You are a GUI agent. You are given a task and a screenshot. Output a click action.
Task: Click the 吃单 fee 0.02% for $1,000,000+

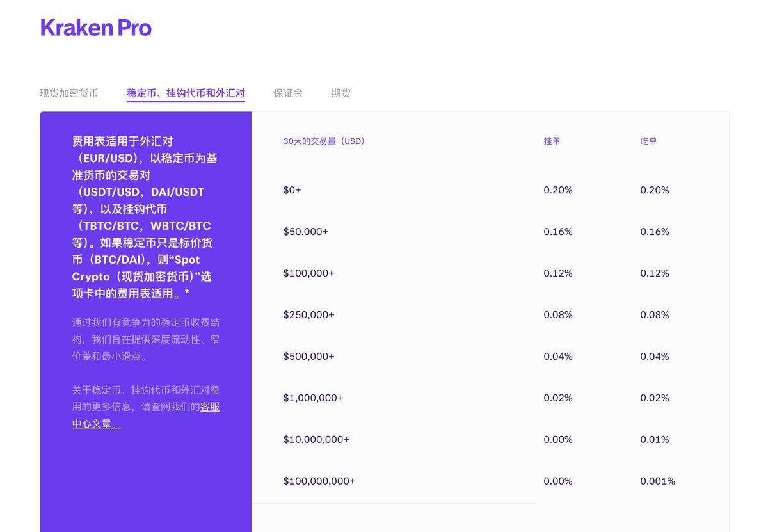pos(655,398)
